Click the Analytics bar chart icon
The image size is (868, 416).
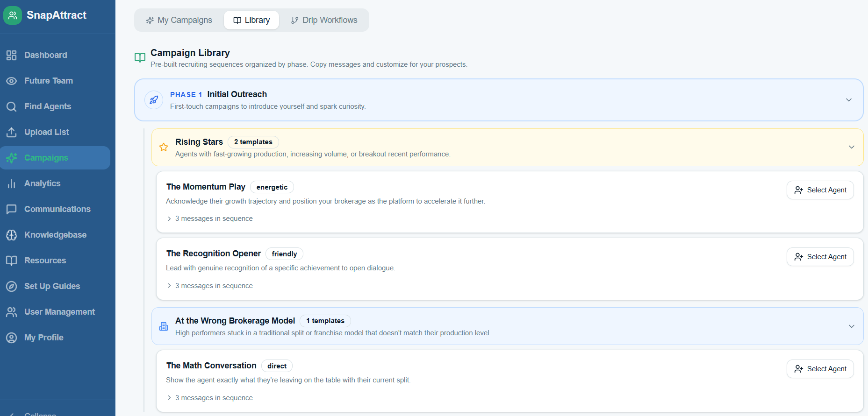pos(12,183)
